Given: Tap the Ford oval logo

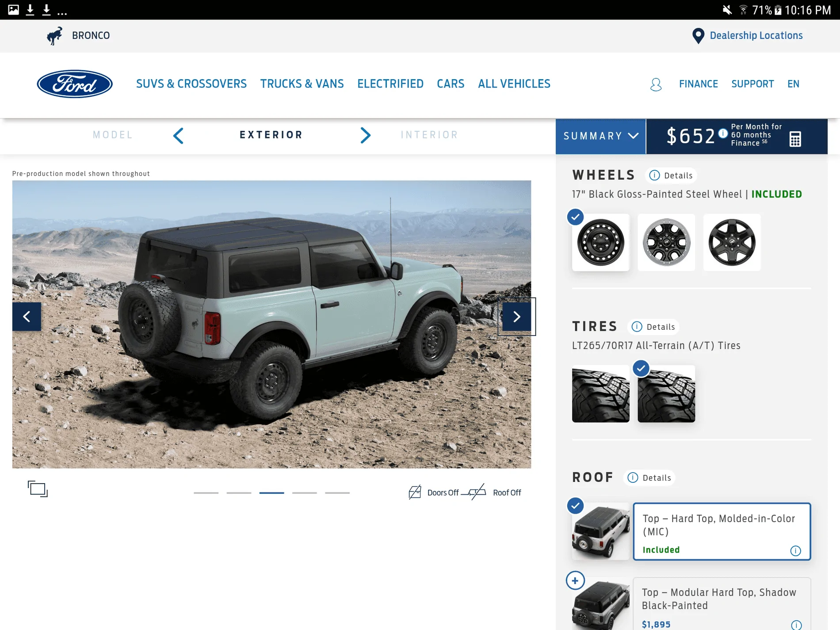Looking at the screenshot, I should (75, 84).
